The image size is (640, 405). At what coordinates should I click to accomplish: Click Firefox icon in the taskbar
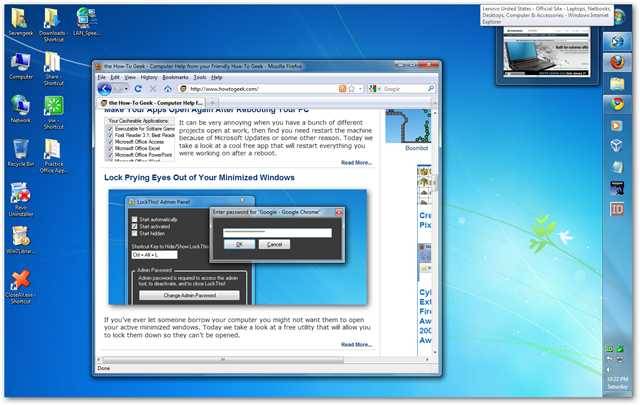click(x=617, y=62)
